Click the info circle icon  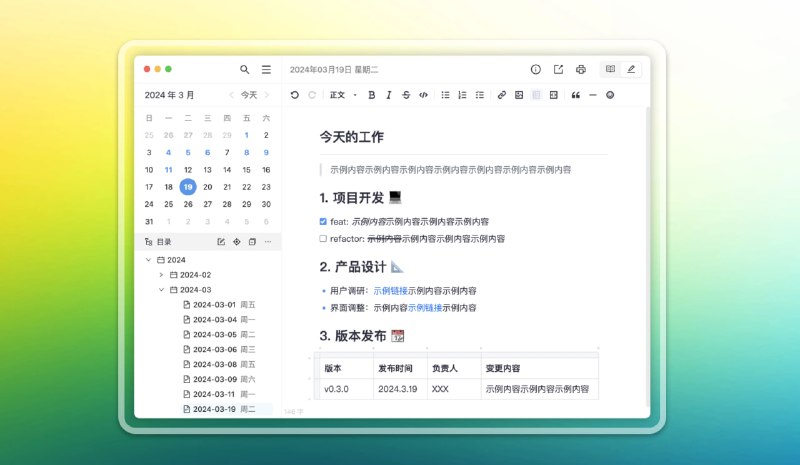(x=535, y=70)
